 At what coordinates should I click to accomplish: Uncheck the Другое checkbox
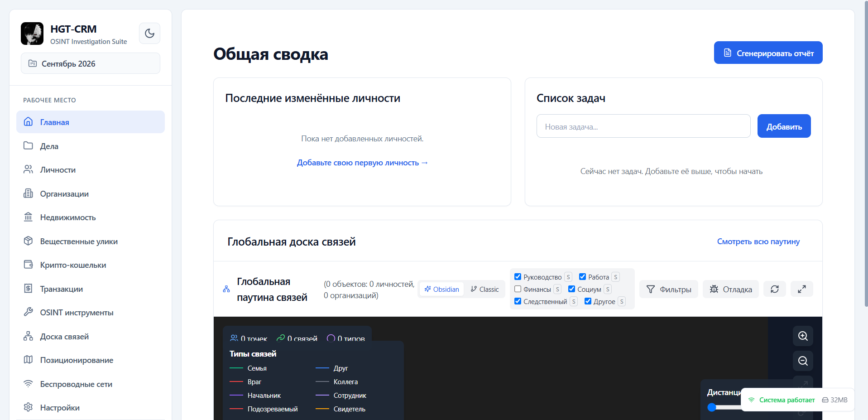[588, 301]
